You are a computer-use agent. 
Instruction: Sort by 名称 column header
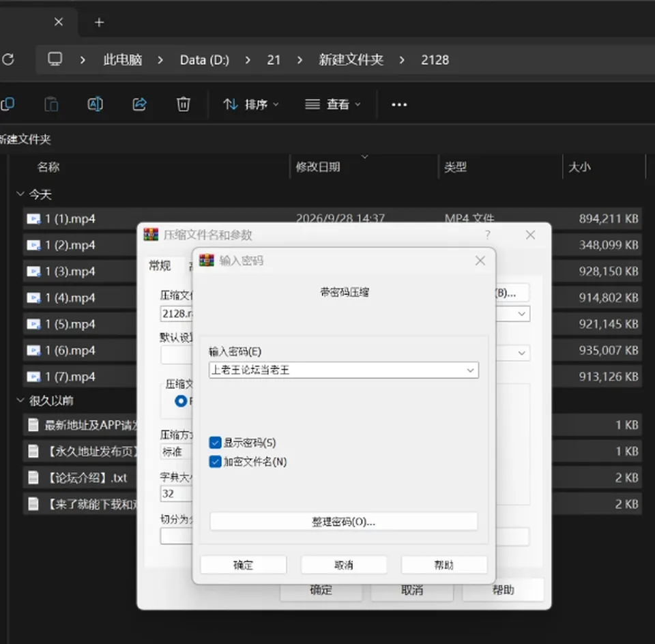(48, 167)
